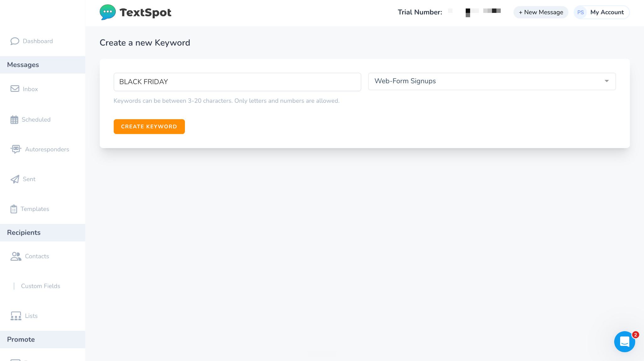The height and width of the screenshot is (361, 644).
Task: Open the Templates section
Action: (35, 209)
